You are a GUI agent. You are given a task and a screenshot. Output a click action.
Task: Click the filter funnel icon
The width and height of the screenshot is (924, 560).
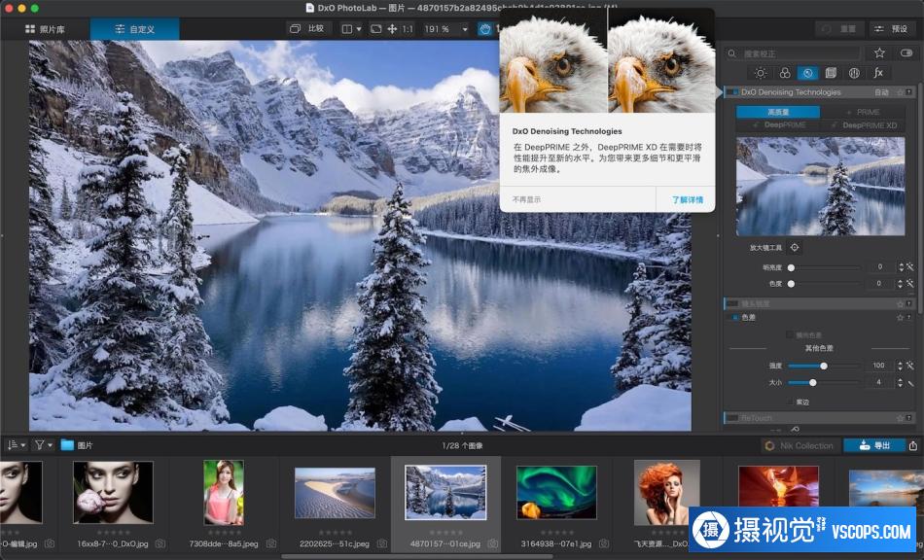tap(40, 445)
